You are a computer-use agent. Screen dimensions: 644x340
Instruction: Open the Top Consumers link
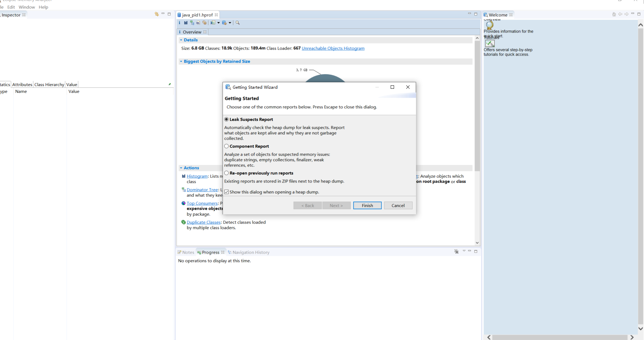(202, 203)
